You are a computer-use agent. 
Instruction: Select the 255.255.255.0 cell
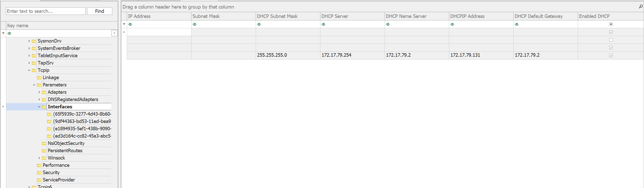point(288,55)
